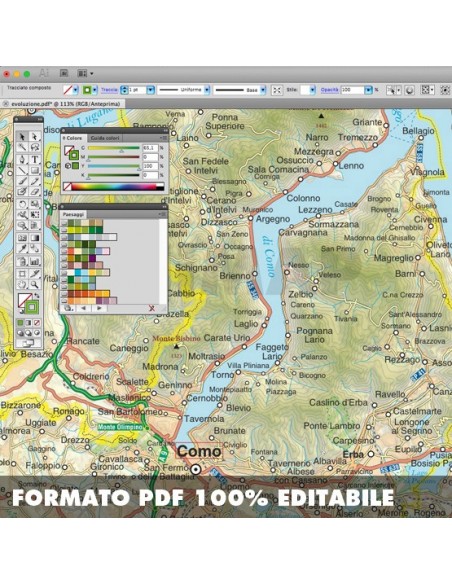Click the toolbox green stroke indicator
This screenshot has height=584, width=452.
pos(32,307)
